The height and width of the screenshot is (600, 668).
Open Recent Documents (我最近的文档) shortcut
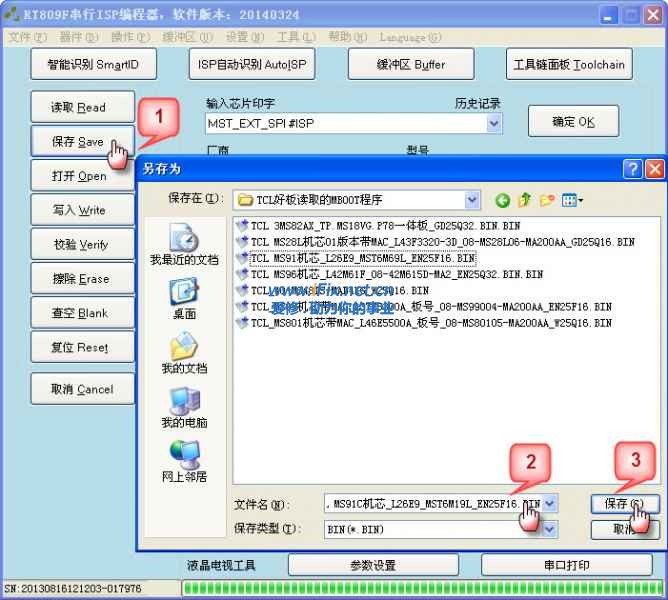point(184,244)
